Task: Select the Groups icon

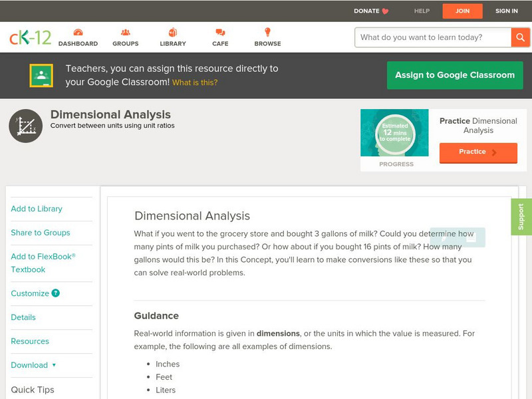Action: click(x=125, y=32)
